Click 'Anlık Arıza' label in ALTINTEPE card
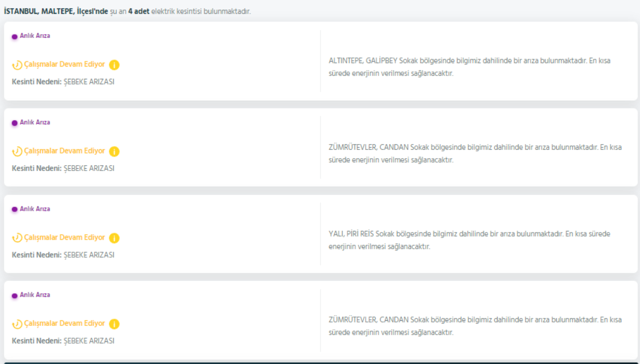This screenshot has width=640, height=364. pyautogui.click(x=35, y=36)
